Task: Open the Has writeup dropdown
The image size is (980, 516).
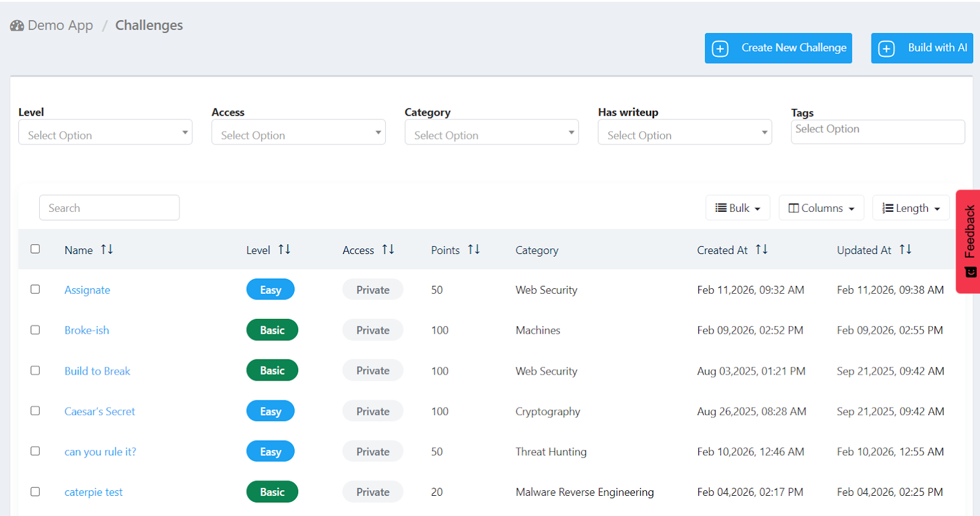Action: (x=684, y=133)
